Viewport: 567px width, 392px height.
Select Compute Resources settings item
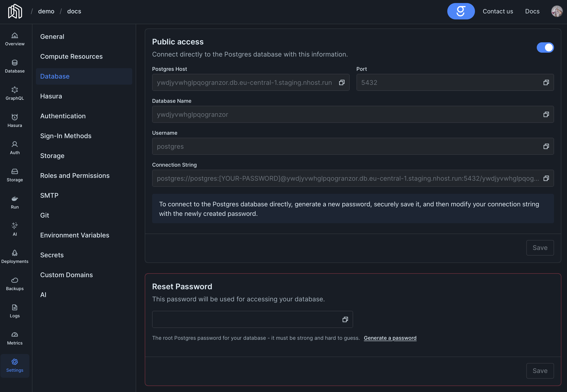pyautogui.click(x=71, y=57)
